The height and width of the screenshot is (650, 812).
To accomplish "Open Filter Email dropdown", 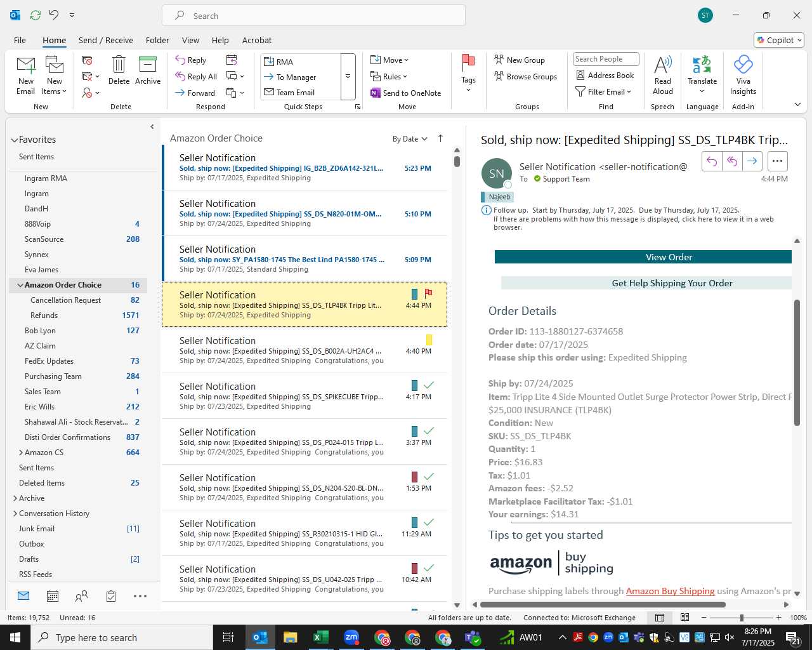I will (x=603, y=91).
